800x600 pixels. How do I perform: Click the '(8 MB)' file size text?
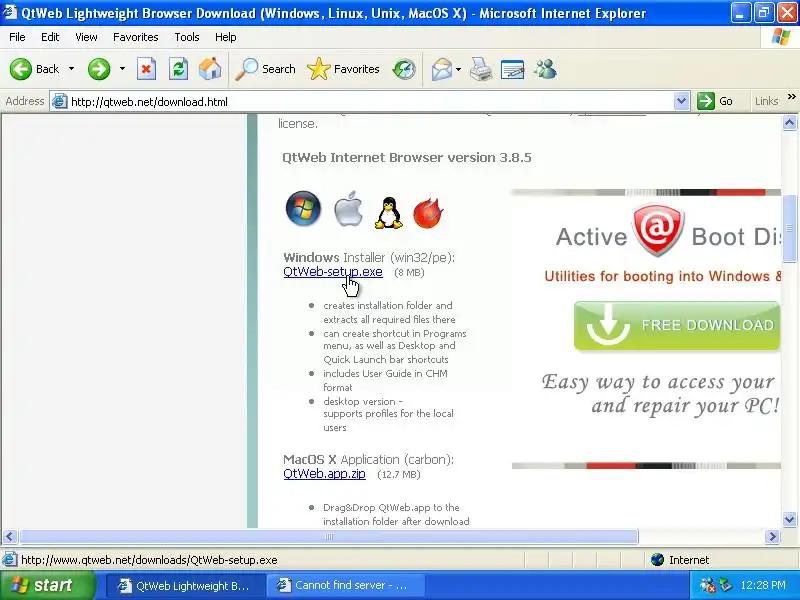pos(409,273)
